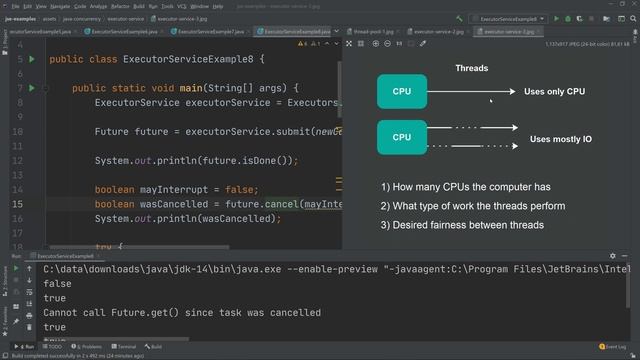Open Favorites tool window sidebar button
This screenshot has width=640, height=360.
5,322
